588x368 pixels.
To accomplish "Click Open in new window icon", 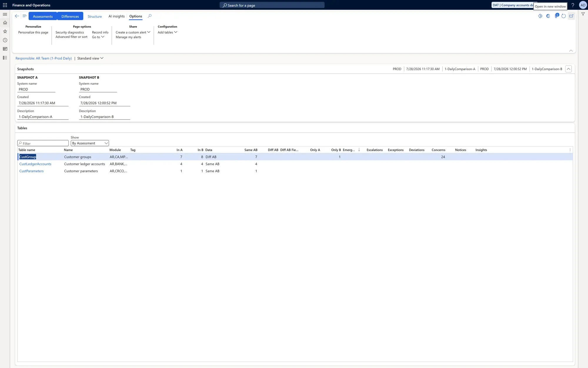I will (571, 16).
